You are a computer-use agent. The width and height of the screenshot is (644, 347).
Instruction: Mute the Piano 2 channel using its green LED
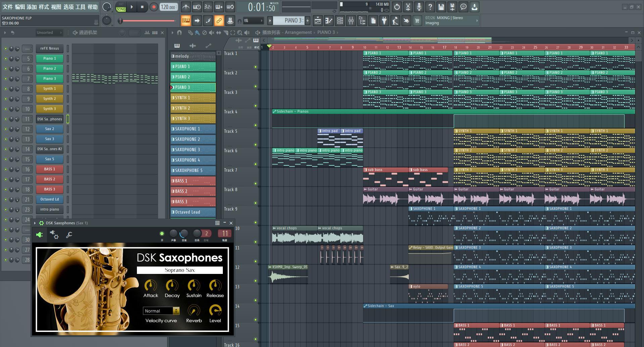pyautogui.click(x=5, y=68)
